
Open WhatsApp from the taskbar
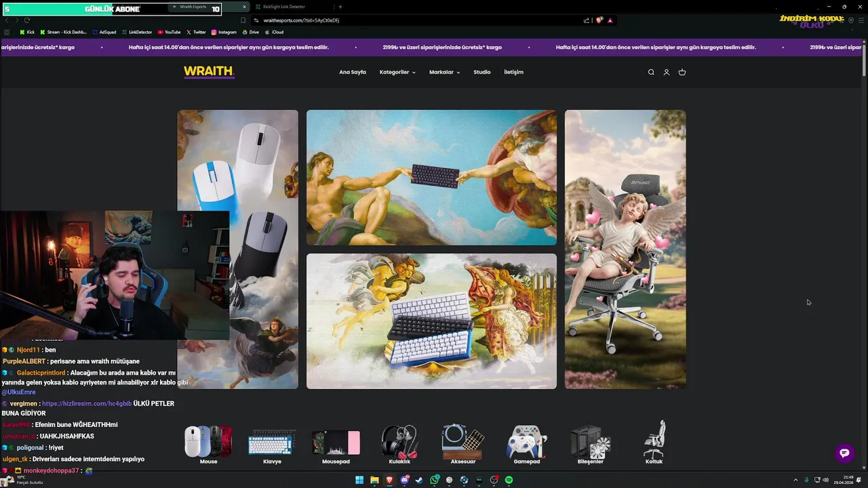[x=434, y=480]
